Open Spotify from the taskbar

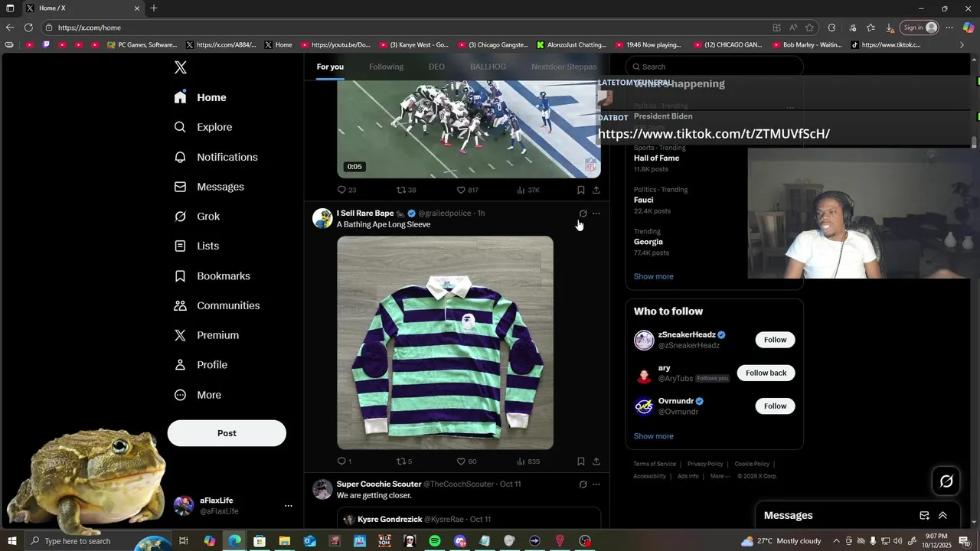pos(435,541)
